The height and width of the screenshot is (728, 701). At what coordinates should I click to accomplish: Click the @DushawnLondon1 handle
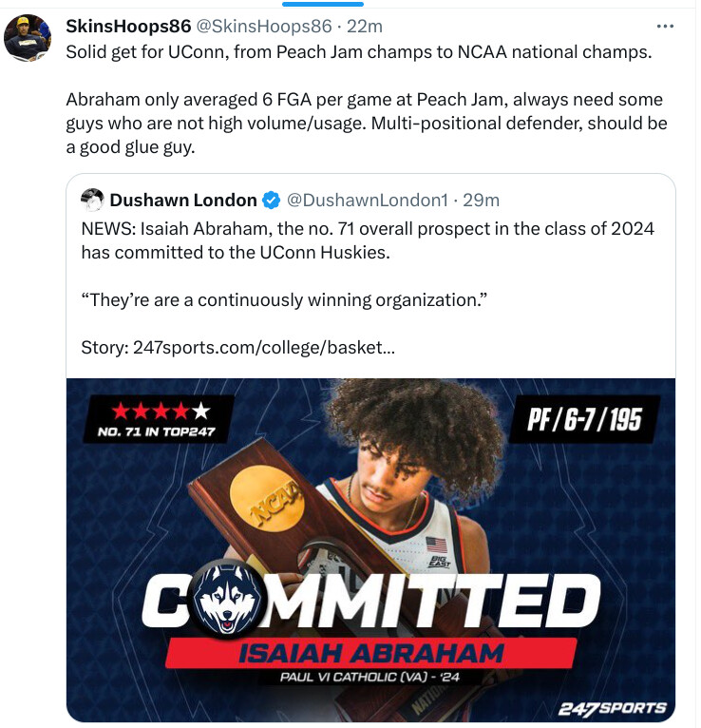coord(366,201)
